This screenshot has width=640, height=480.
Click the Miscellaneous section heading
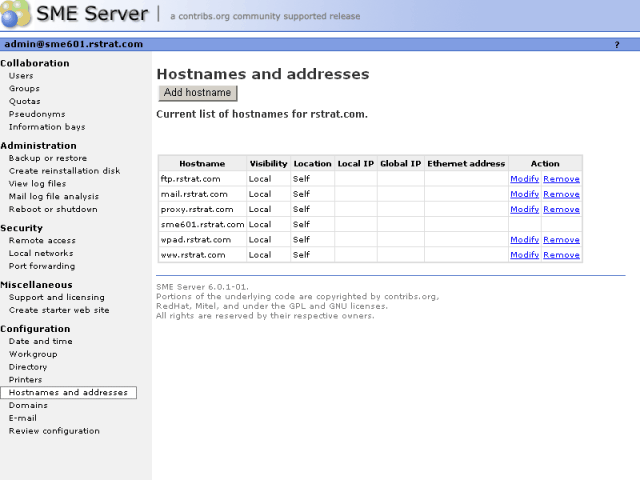(36, 284)
